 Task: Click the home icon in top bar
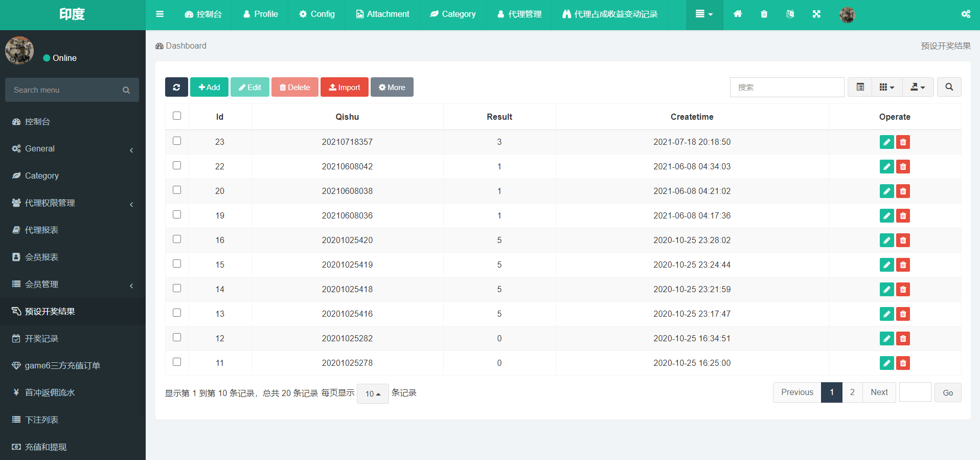coord(737,14)
